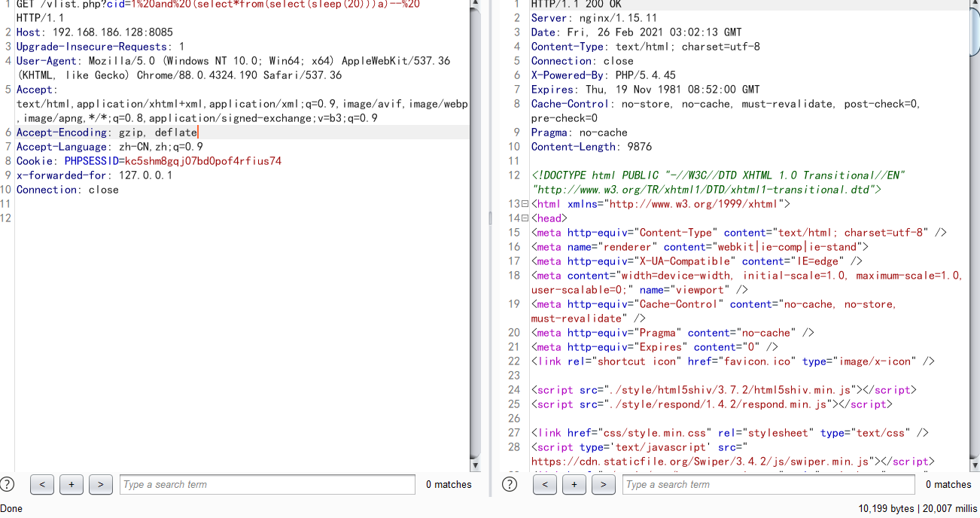The image size is (980, 518).
Task: Click the Expires header Thu, 19 Nov 1981
Action: 646,90
